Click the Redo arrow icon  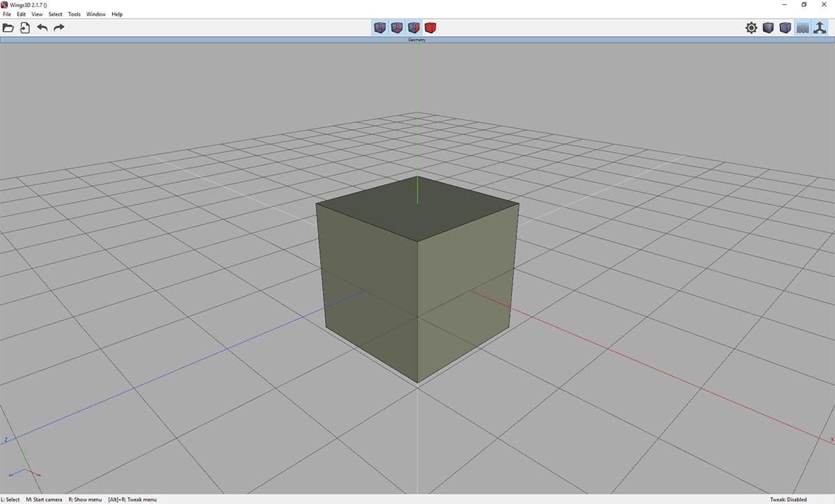[x=59, y=28]
